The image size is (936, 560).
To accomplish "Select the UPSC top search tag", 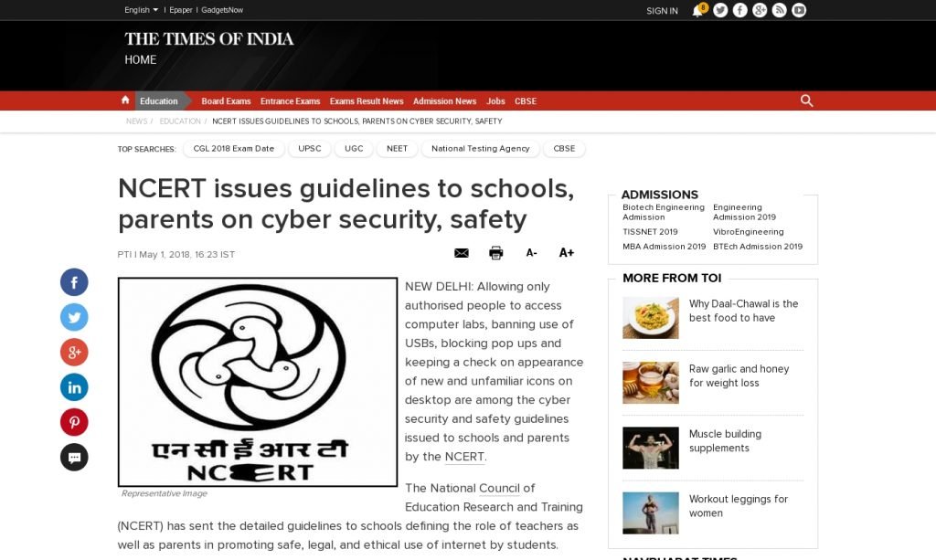I will coord(310,149).
